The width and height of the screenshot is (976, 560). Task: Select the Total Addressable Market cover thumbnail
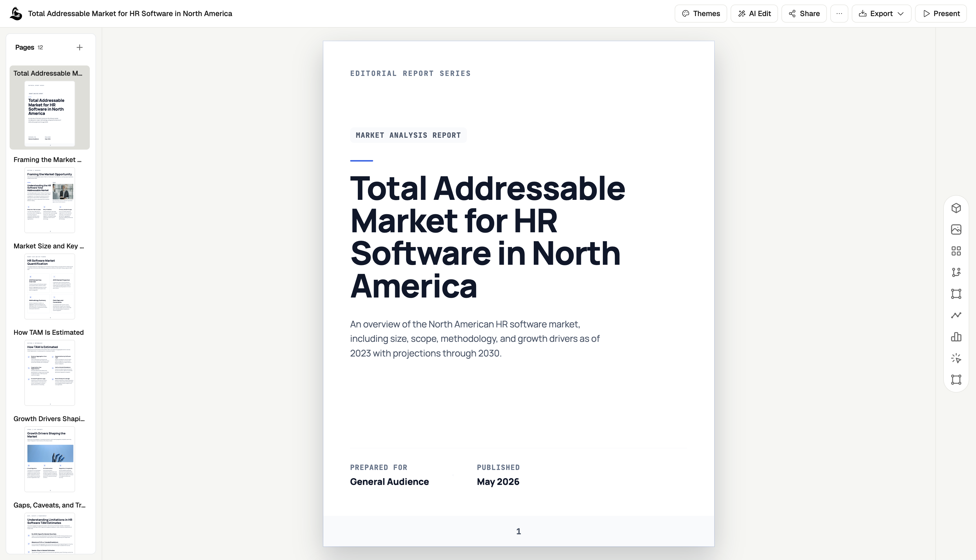tap(50, 113)
